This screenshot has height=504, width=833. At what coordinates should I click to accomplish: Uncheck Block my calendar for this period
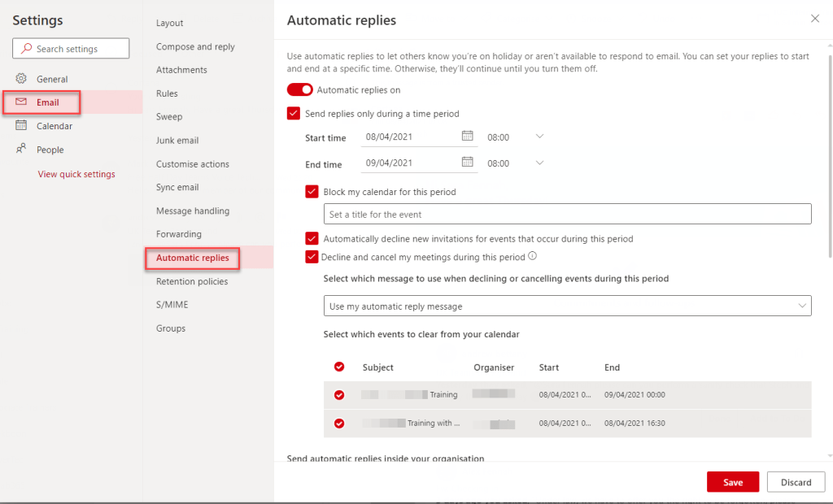(x=312, y=192)
